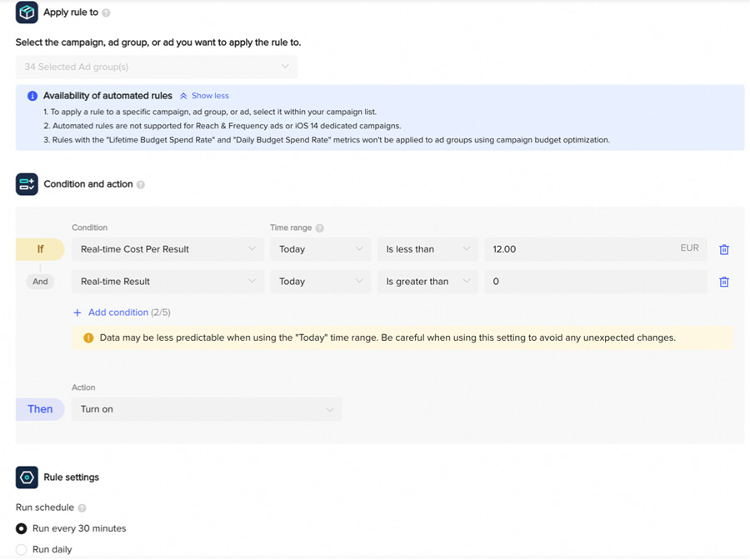
Task: Delete the Real-time Cost Per Result condition
Action: 723,249
